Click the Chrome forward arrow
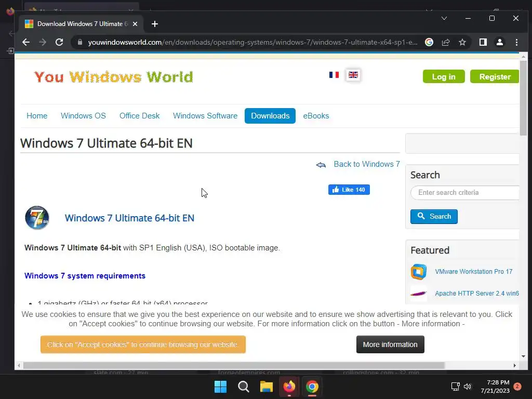532x399 pixels. click(x=43, y=42)
